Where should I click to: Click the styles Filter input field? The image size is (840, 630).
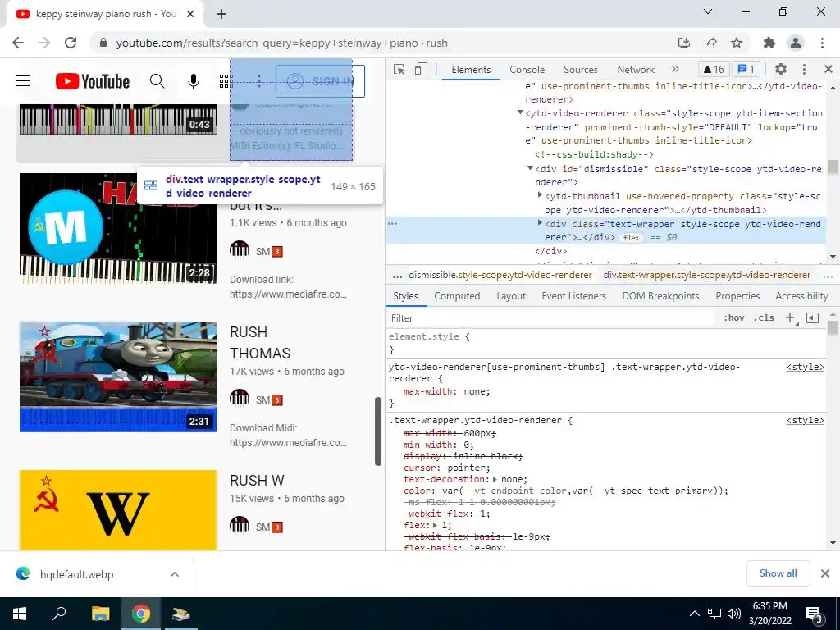click(552, 318)
